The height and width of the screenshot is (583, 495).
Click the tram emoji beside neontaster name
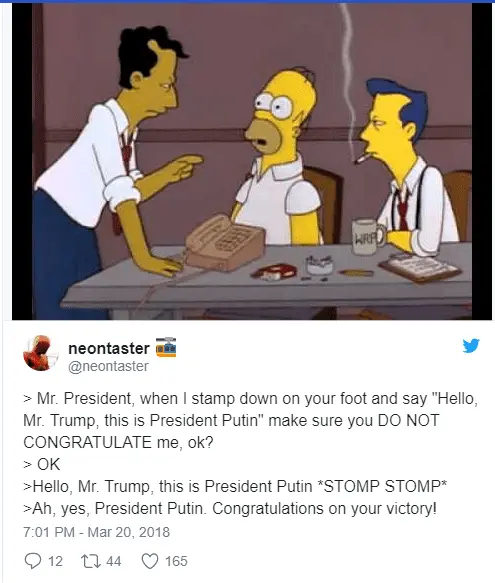[166, 347]
